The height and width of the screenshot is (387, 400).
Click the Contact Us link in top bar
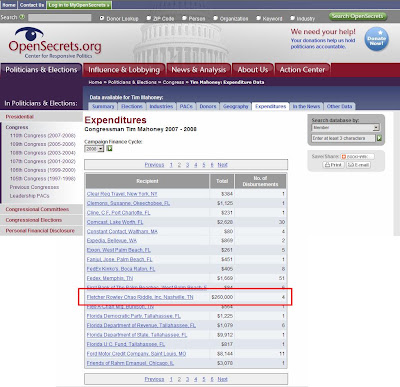click(x=32, y=5)
